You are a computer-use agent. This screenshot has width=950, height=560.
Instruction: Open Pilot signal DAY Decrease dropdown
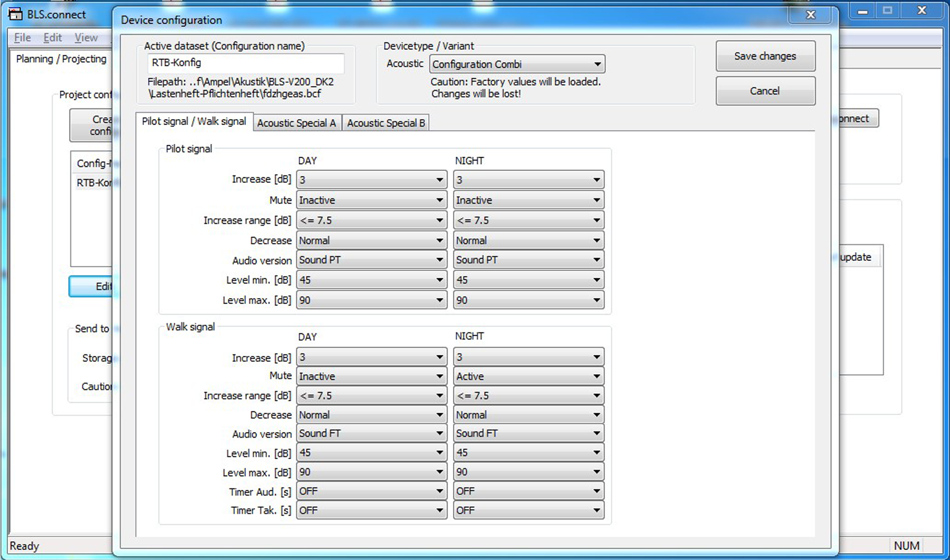[x=371, y=241]
